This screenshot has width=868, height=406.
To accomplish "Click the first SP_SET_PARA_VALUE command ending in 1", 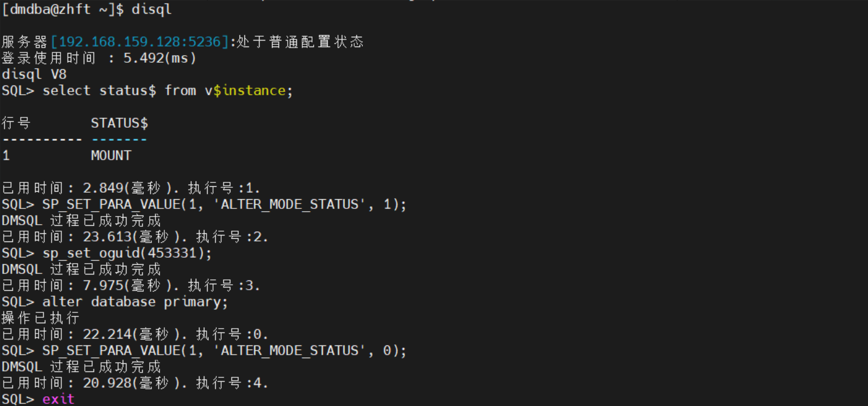I will [x=224, y=204].
